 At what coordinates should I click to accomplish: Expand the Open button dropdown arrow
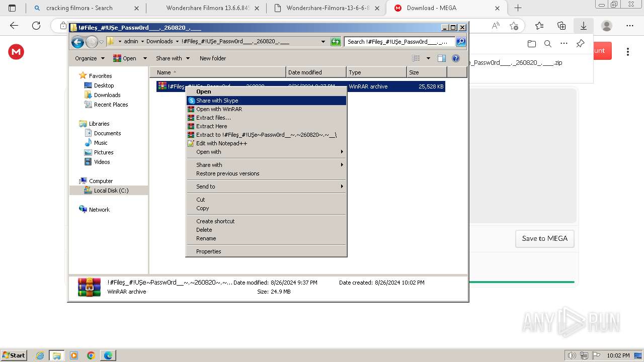point(145,58)
